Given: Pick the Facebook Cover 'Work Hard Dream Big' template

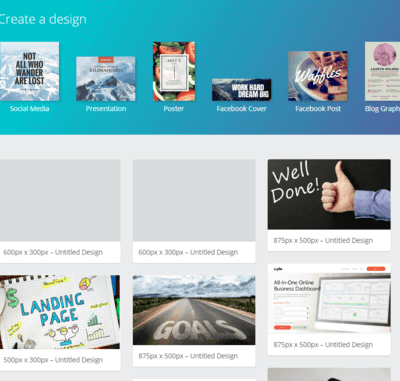Looking at the screenshot, I should pyautogui.click(x=242, y=90).
